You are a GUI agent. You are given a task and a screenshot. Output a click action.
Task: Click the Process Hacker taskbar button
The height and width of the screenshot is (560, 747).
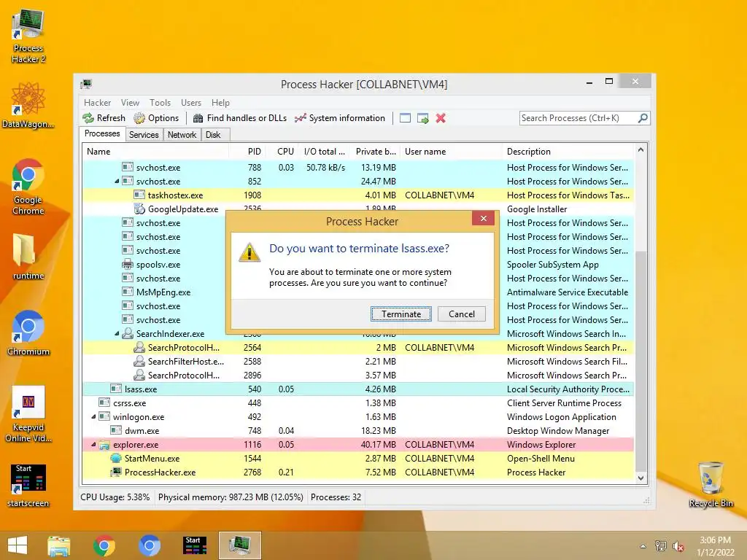tap(239, 545)
